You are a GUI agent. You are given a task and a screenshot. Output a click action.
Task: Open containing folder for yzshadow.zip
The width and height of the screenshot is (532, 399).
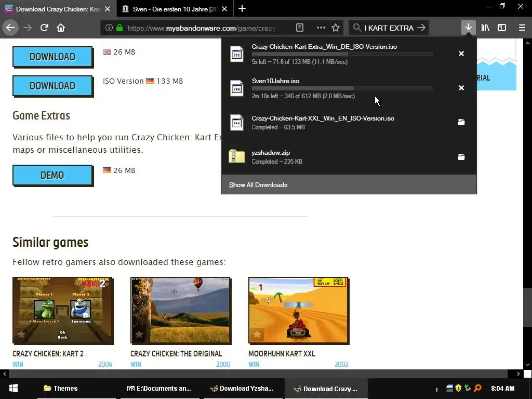461,157
